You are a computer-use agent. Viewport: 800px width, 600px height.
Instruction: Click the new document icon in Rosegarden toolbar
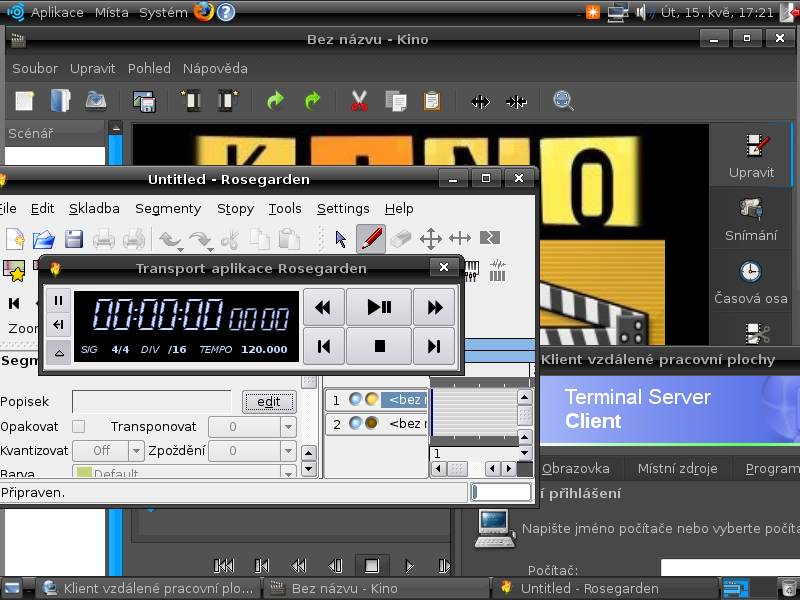[x=15, y=238]
